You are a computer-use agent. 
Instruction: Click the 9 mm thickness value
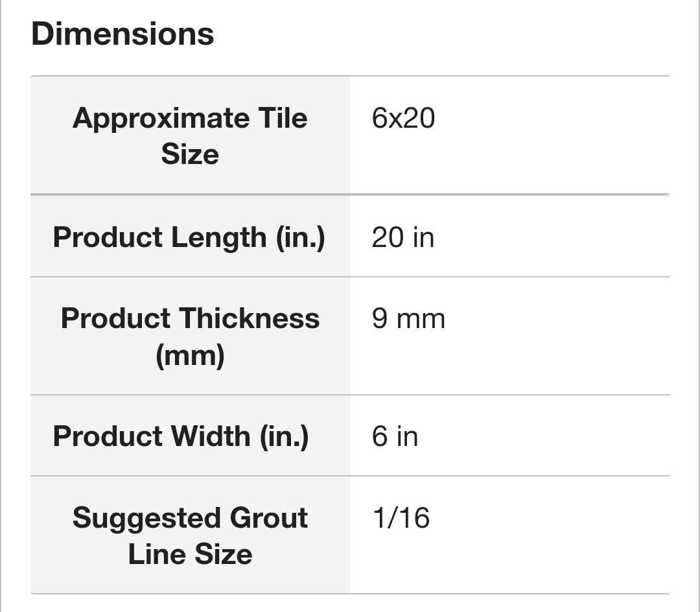[408, 319]
